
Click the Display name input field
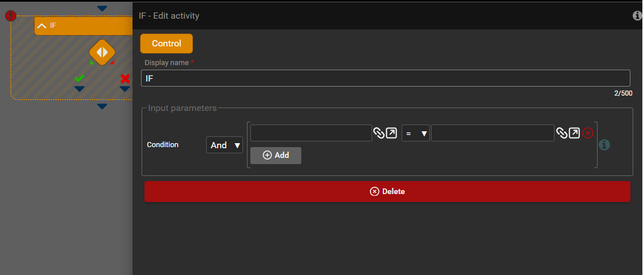(385, 78)
